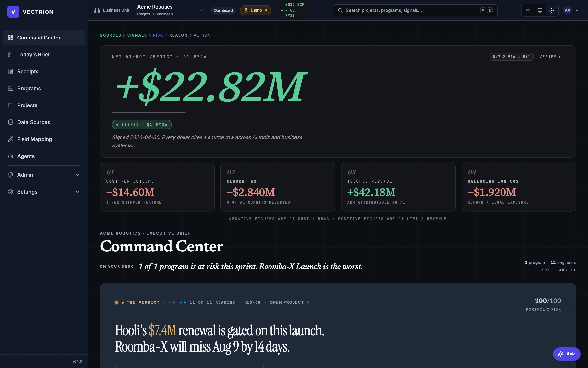Click the VERIFY link
Screen dimensions: 588x368
[x=550, y=57]
